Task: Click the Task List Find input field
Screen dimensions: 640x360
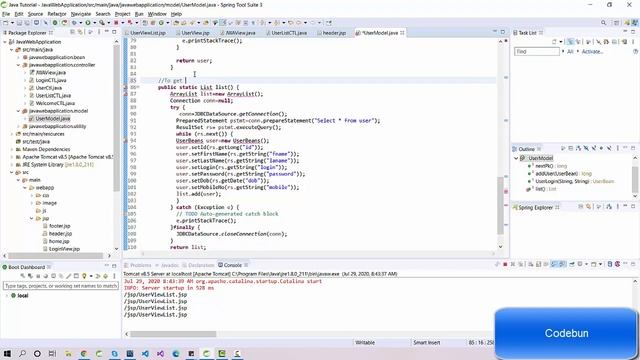Action: pyautogui.click(x=537, y=51)
